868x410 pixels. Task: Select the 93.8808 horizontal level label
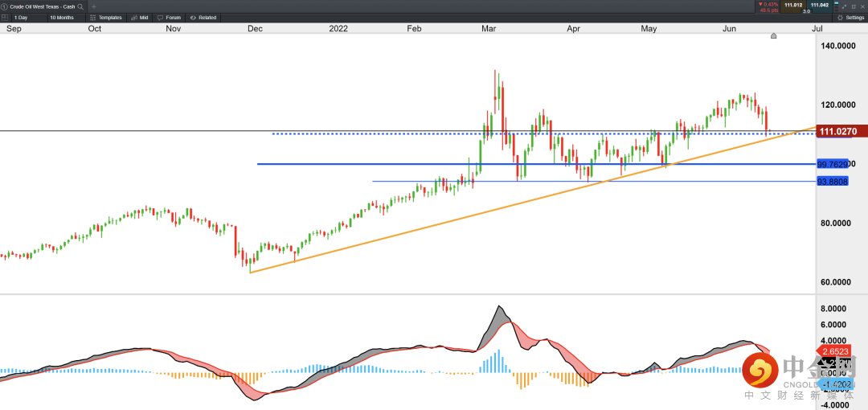[x=833, y=182]
